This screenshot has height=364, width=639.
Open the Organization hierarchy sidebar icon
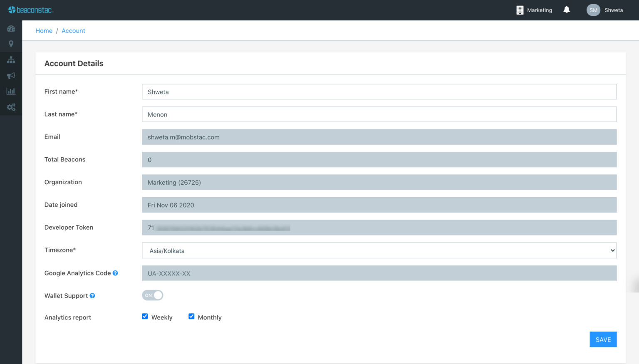coord(11,60)
